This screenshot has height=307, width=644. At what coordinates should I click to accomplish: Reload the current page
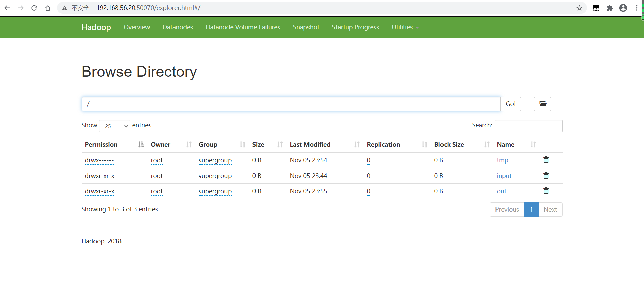pos(34,8)
